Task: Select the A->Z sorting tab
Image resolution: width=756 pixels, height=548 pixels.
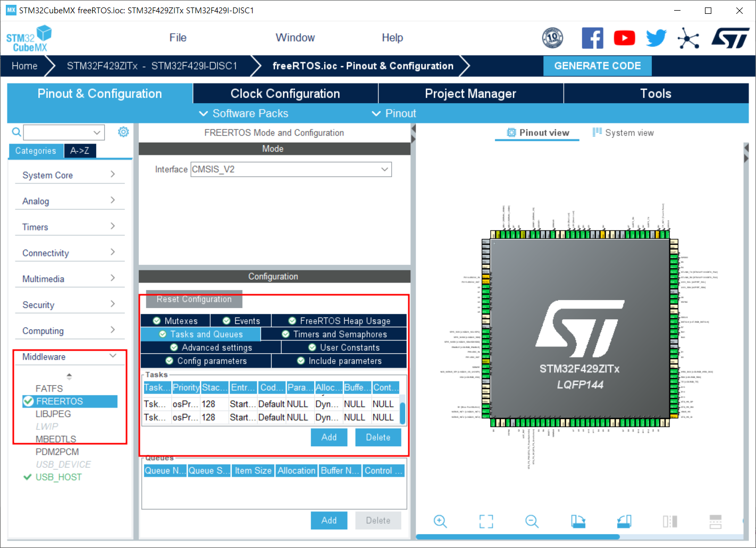Action: tap(80, 151)
